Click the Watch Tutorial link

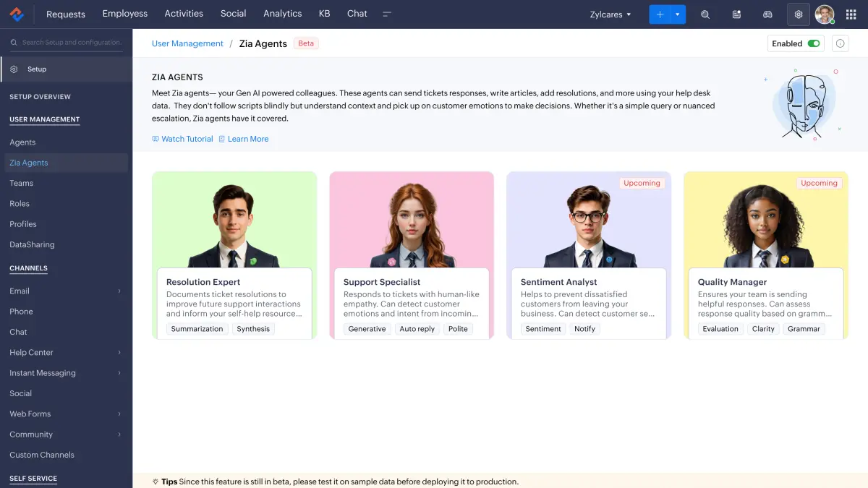click(187, 139)
